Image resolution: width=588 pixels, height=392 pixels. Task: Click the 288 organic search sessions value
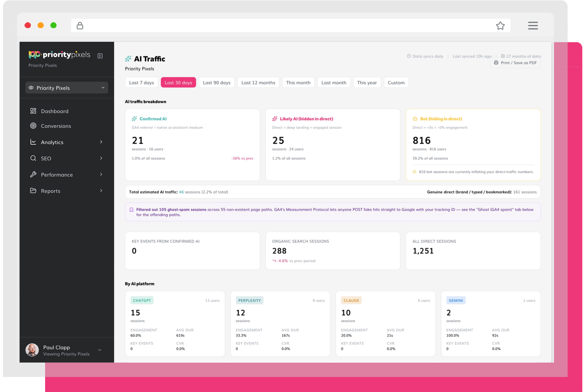(x=279, y=251)
